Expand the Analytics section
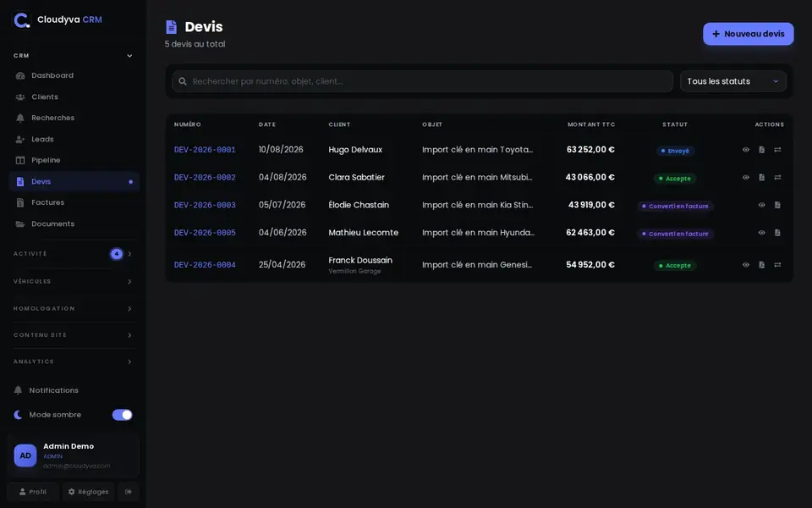 tap(73, 362)
